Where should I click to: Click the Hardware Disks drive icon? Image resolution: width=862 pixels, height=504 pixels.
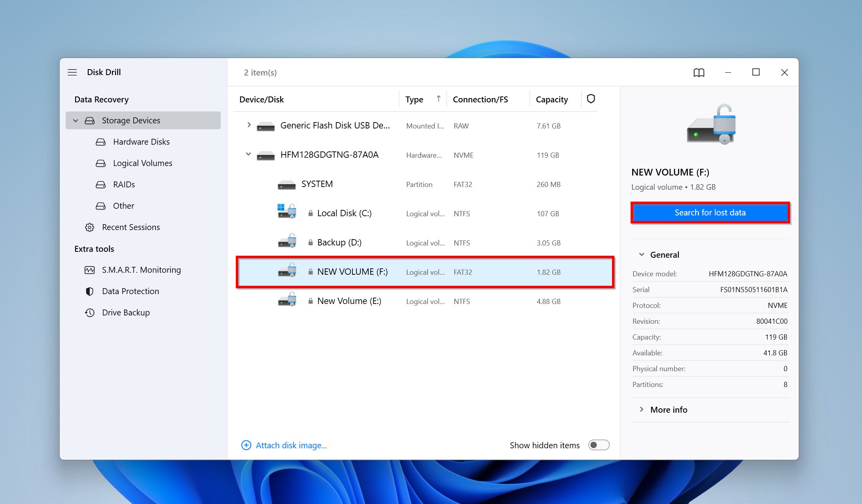[x=101, y=142]
